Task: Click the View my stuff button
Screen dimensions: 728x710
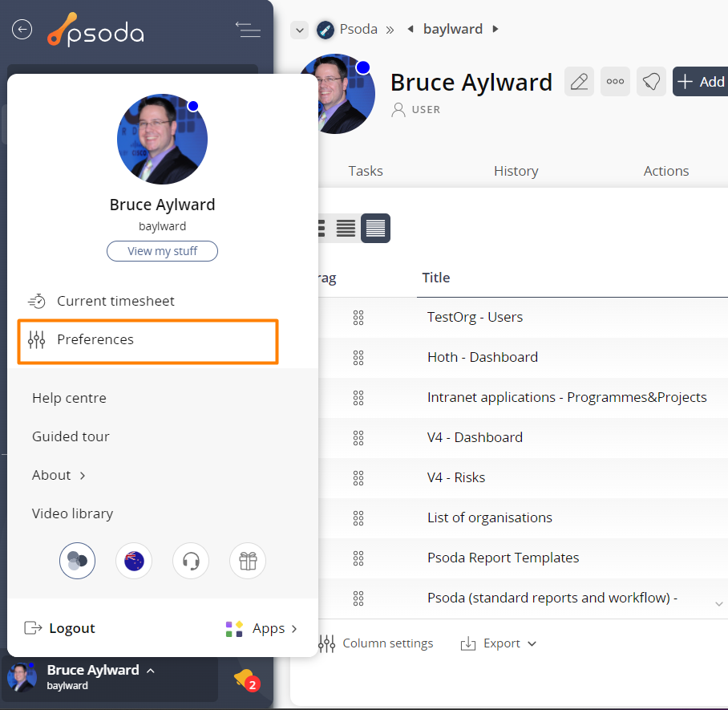Action: pos(163,251)
